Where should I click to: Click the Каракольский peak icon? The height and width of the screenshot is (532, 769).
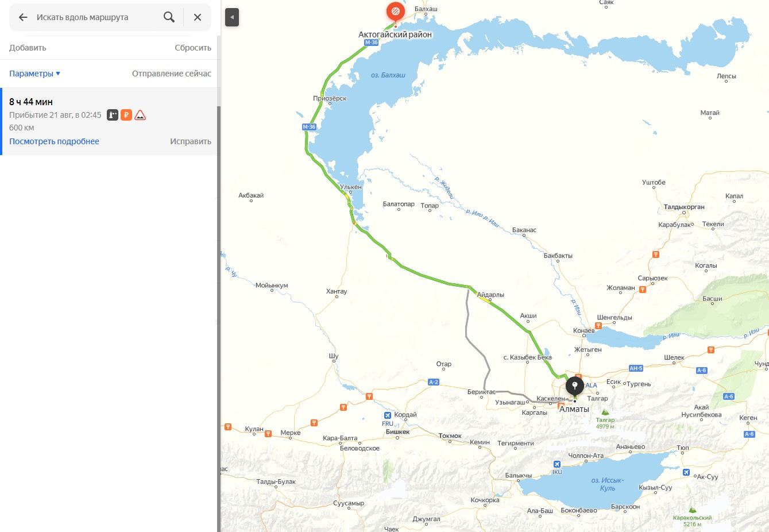click(x=692, y=510)
